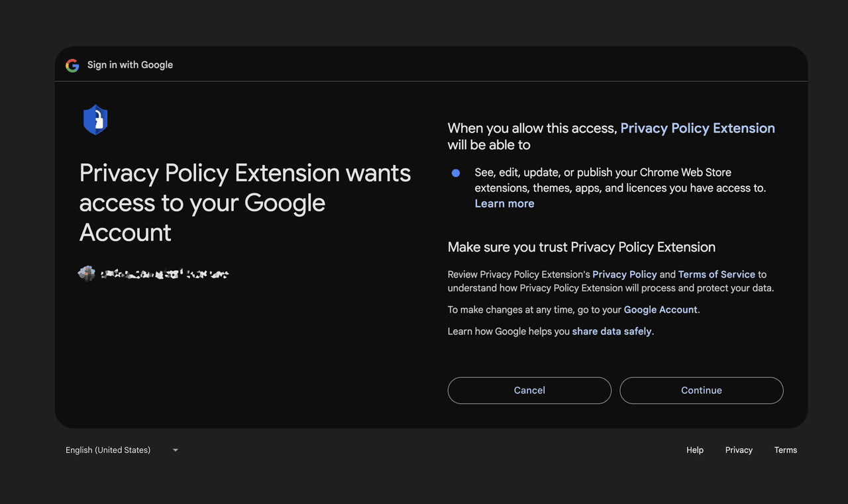The width and height of the screenshot is (848, 504).
Task: Open the extension's Privacy Policy link
Action: [624, 274]
